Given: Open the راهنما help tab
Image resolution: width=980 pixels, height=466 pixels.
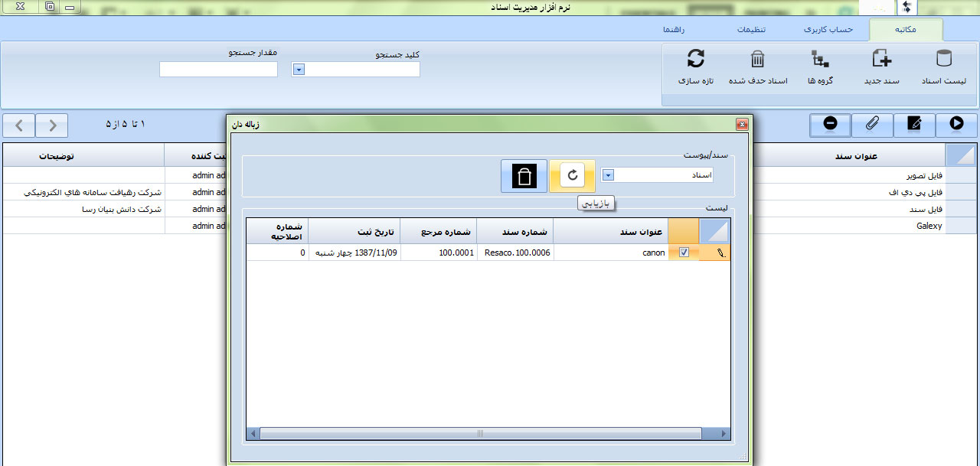Looking at the screenshot, I should (674, 29).
